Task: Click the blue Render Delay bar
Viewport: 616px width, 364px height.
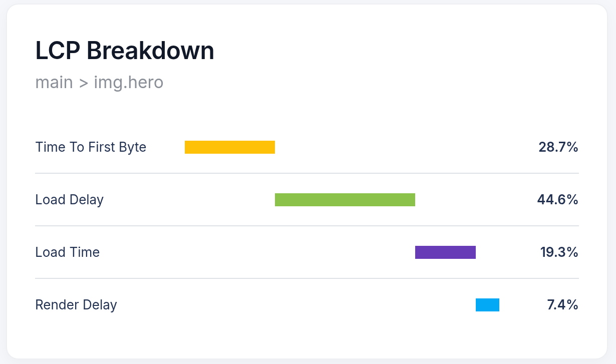Action: [x=487, y=305]
